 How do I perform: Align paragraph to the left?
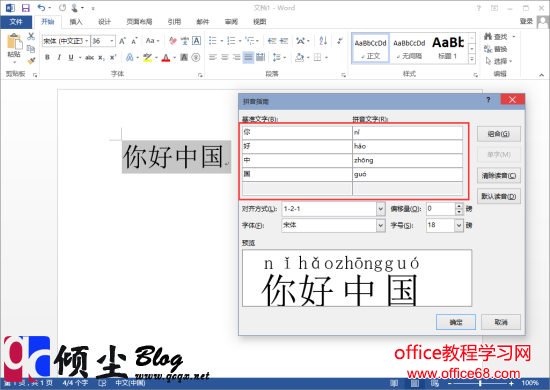click(213, 57)
